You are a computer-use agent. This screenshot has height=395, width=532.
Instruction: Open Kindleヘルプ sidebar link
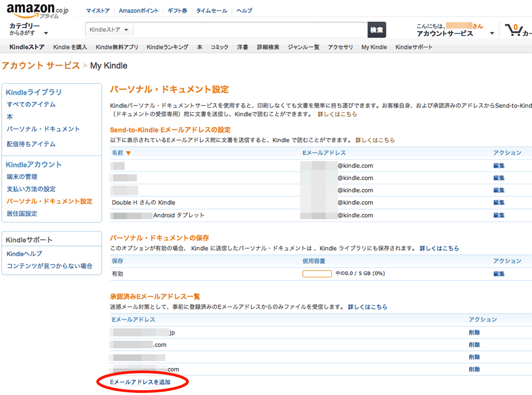coord(24,254)
